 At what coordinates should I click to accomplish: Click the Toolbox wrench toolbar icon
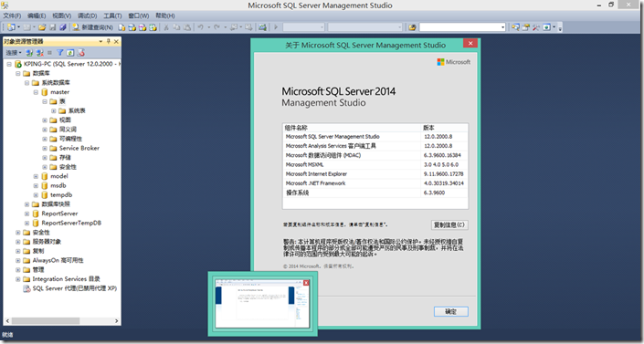pyautogui.click(x=536, y=27)
